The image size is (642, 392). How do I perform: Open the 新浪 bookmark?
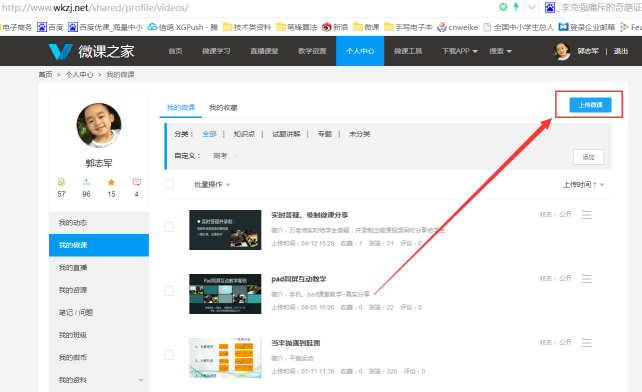335,27
